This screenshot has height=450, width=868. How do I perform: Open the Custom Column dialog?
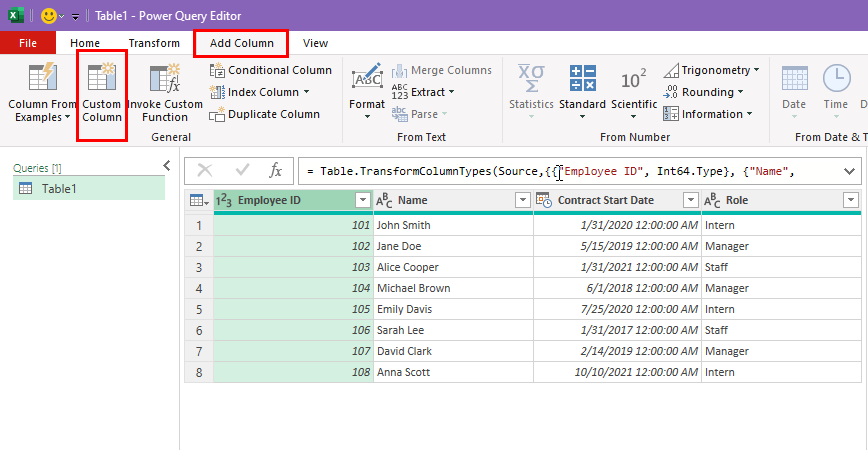[102, 94]
